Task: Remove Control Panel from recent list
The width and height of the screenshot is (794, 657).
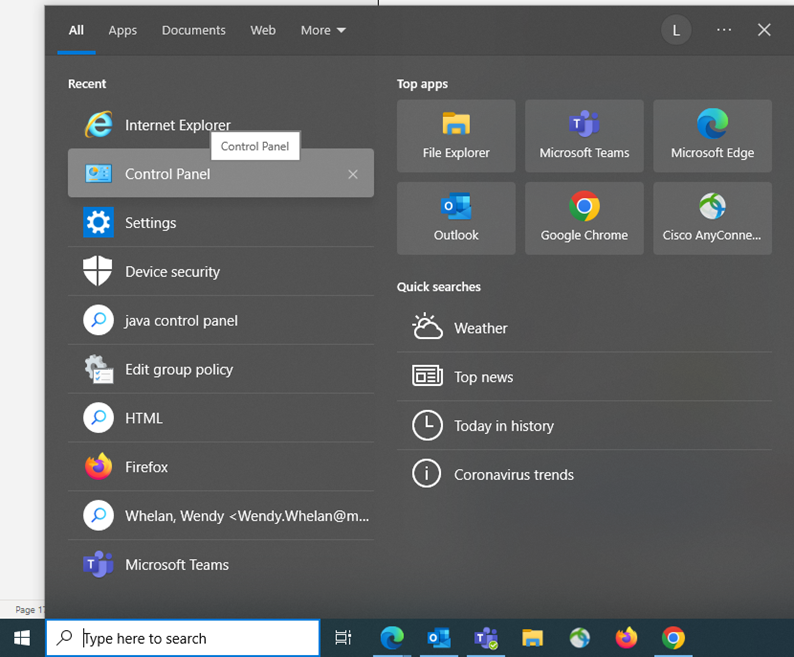Action: [x=352, y=174]
